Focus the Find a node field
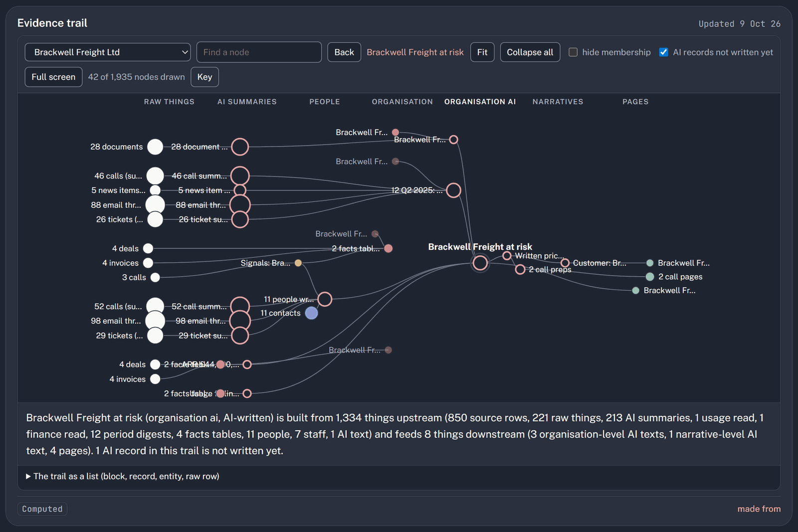The height and width of the screenshot is (532, 798). tap(259, 52)
